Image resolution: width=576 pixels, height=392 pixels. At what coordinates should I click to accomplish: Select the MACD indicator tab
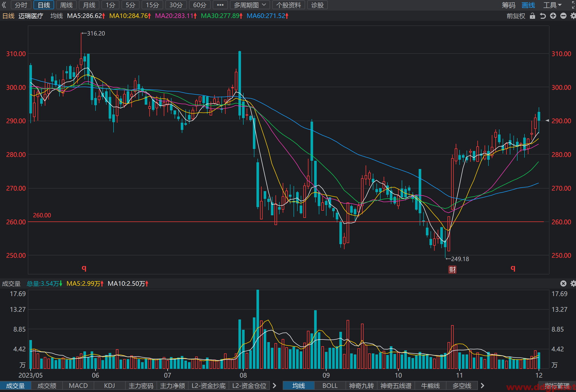78,386
